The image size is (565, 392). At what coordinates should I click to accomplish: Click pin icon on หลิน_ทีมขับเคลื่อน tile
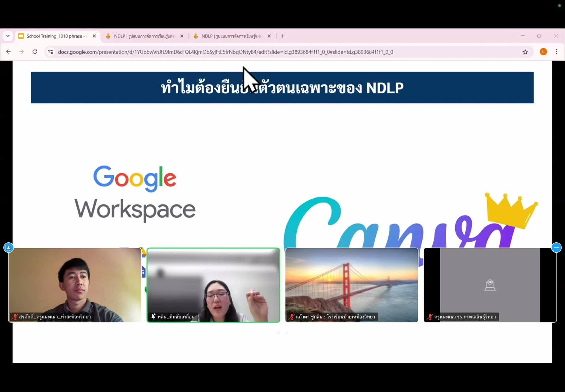[x=153, y=317]
